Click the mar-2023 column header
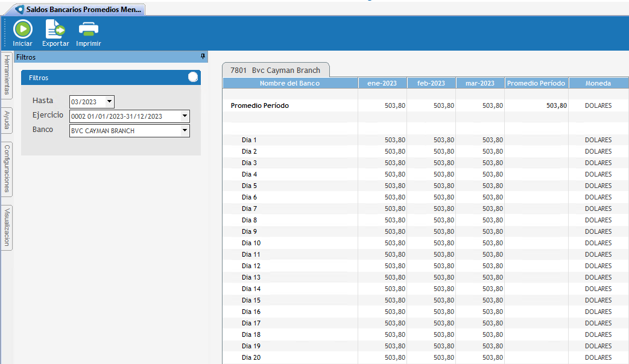The height and width of the screenshot is (364, 629). tap(480, 83)
